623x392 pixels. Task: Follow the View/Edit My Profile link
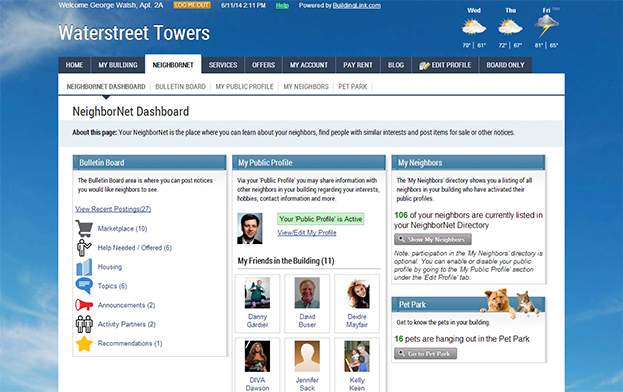pyautogui.click(x=307, y=233)
